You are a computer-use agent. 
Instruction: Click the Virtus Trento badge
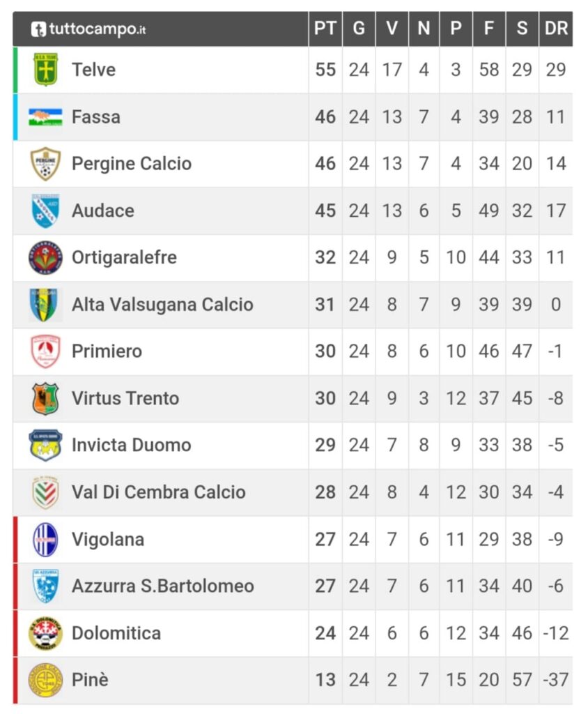click(x=45, y=398)
